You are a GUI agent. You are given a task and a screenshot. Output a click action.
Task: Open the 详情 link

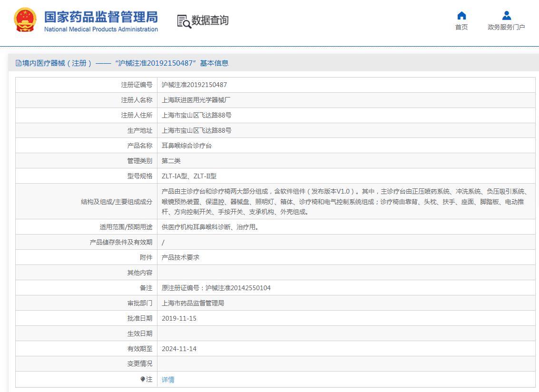pyautogui.click(x=168, y=379)
